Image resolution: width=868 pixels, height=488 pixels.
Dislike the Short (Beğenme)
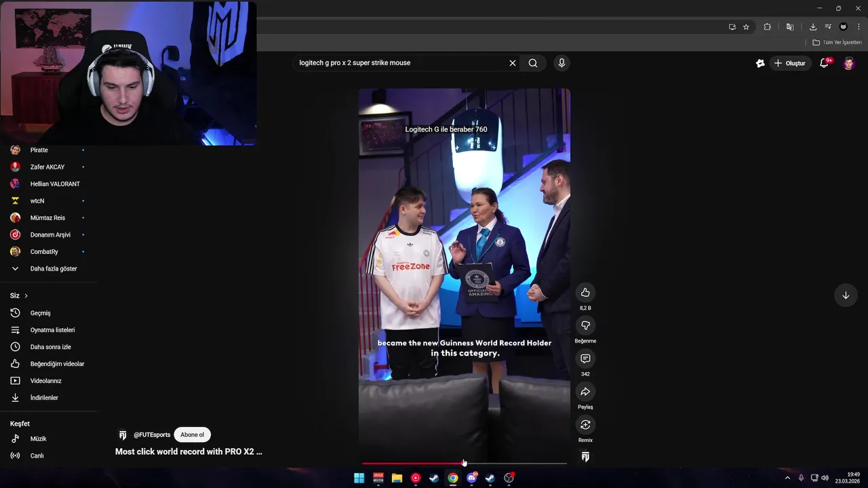585,326
